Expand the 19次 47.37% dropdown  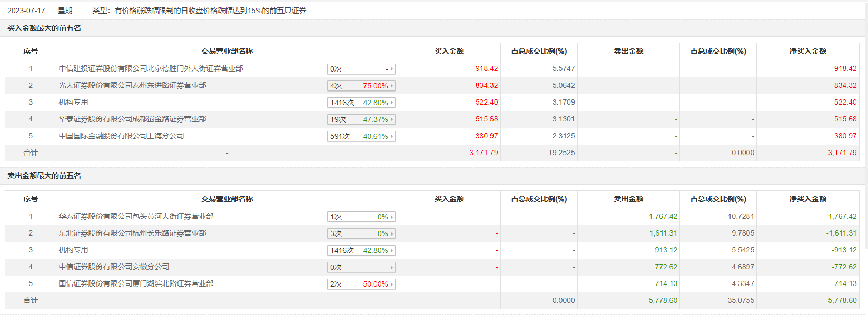(x=361, y=119)
